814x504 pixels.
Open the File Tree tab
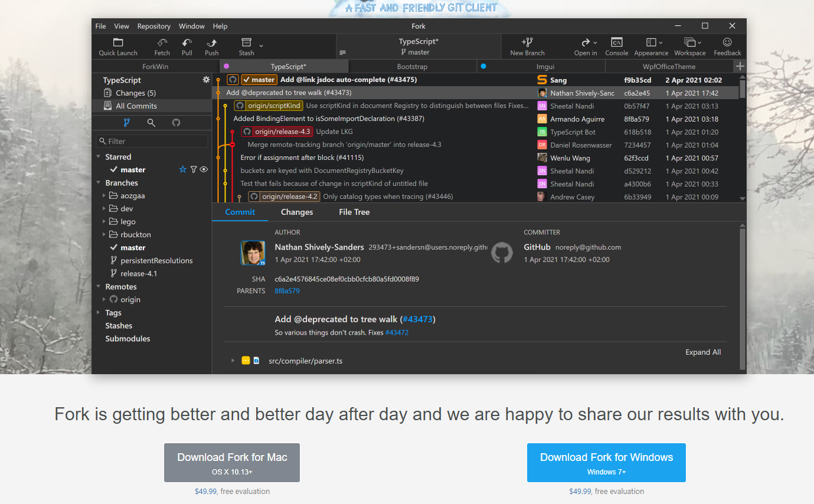[354, 212]
